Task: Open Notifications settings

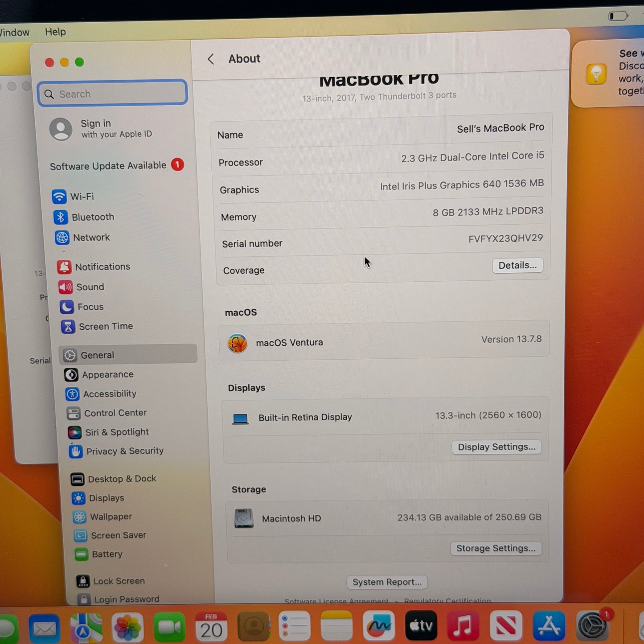Action: click(94, 267)
